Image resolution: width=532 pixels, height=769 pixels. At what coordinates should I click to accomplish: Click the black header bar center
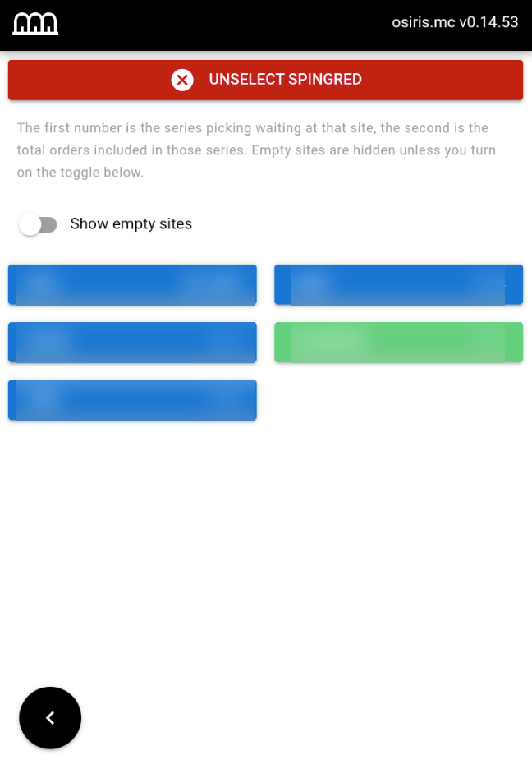(x=266, y=25)
